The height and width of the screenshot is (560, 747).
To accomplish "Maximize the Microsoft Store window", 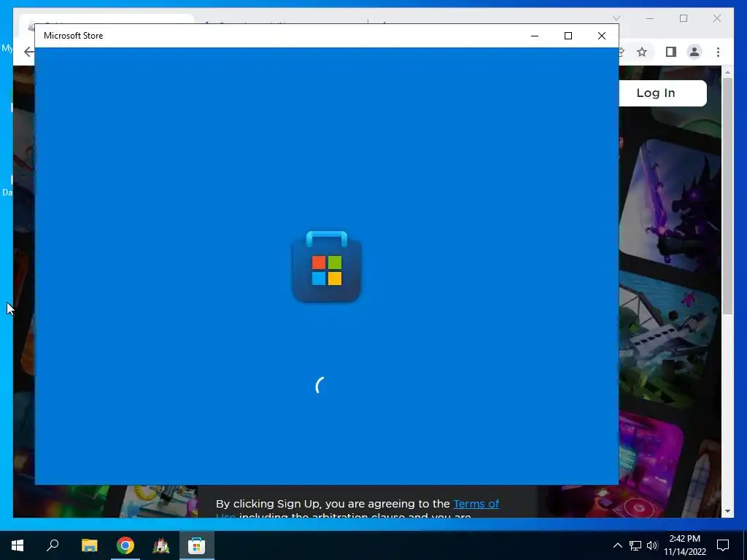I will click(568, 36).
